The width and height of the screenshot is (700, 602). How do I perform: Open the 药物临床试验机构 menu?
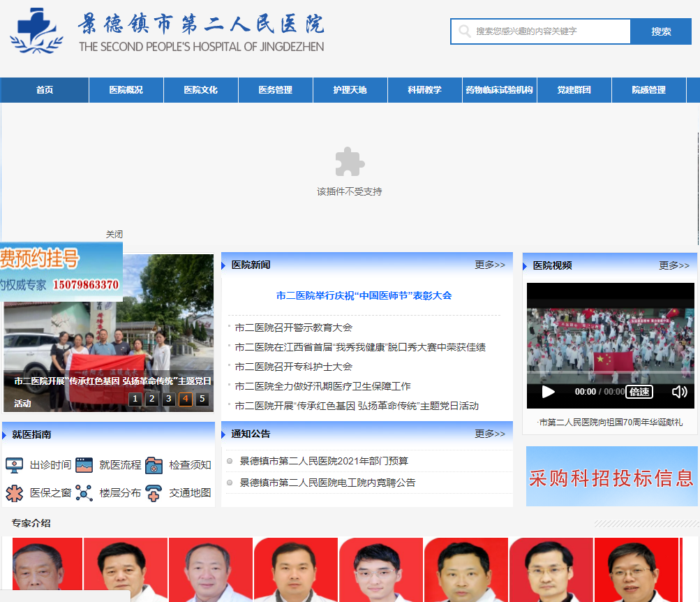point(500,90)
